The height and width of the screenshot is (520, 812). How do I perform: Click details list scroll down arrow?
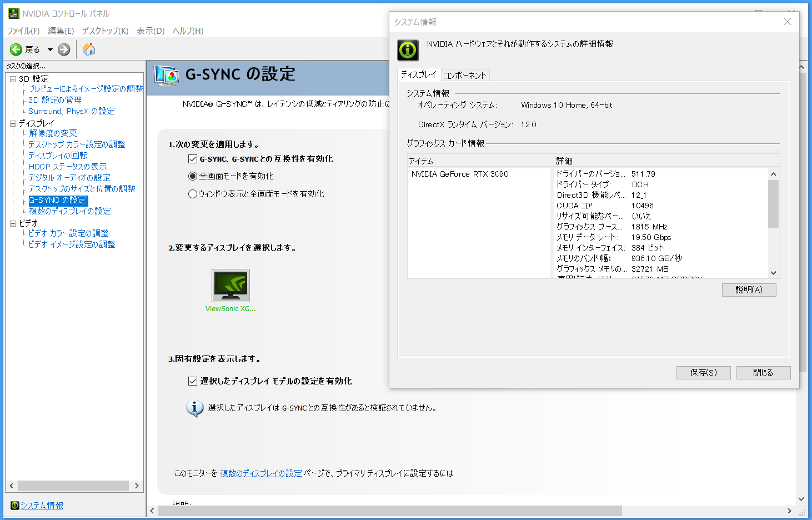pyautogui.click(x=773, y=273)
